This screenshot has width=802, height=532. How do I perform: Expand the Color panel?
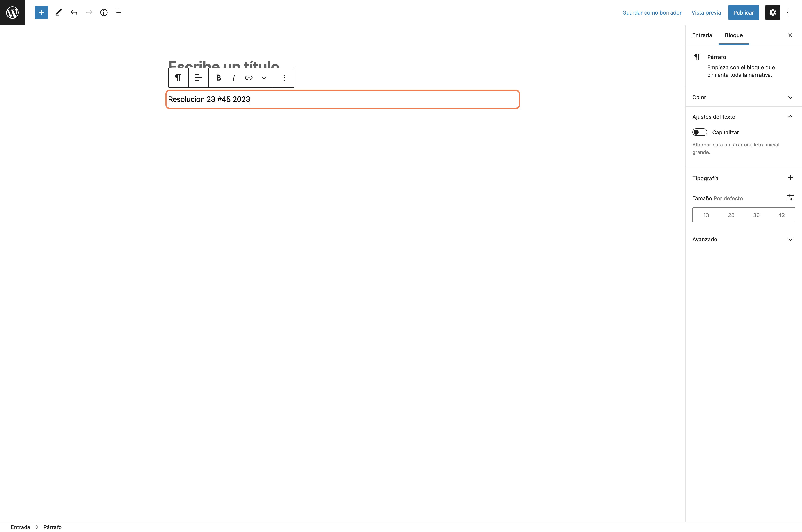[744, 97]
